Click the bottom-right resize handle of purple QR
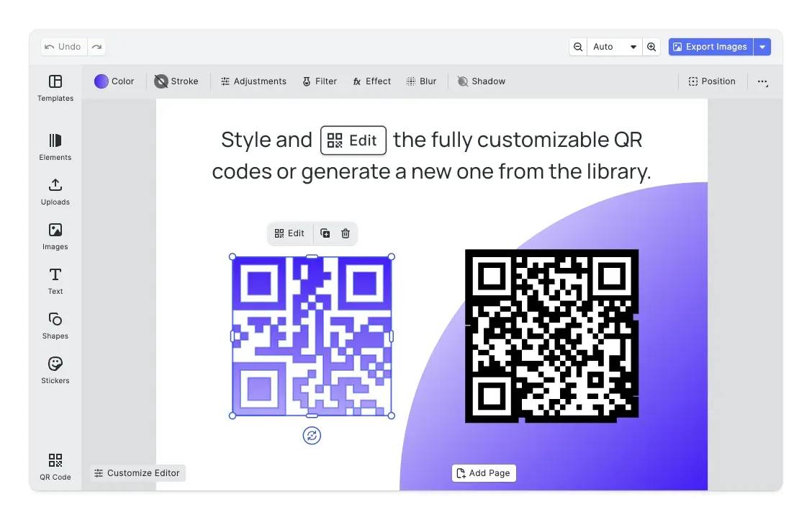This screenshot has height=520, width=812. click(x=392, y=416)
